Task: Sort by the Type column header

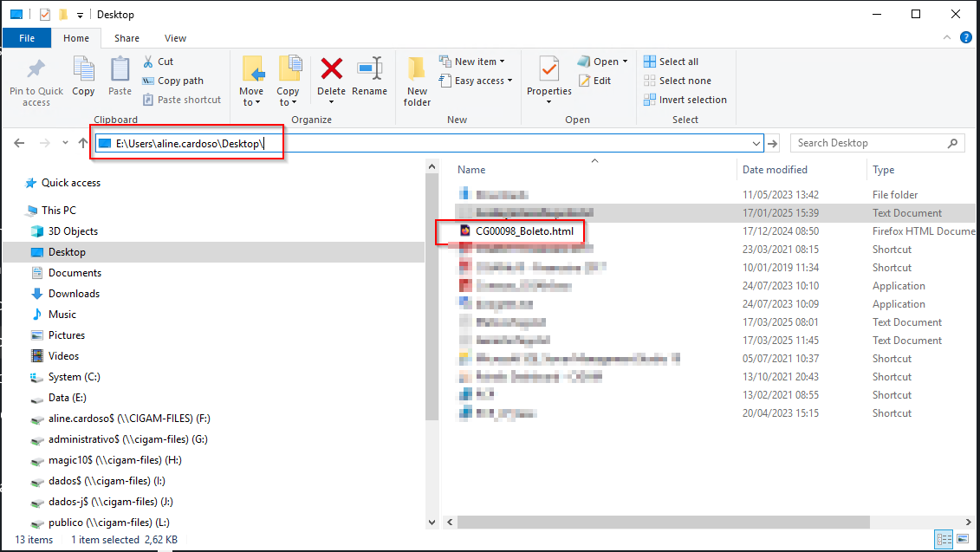Action: coord(883,170)
